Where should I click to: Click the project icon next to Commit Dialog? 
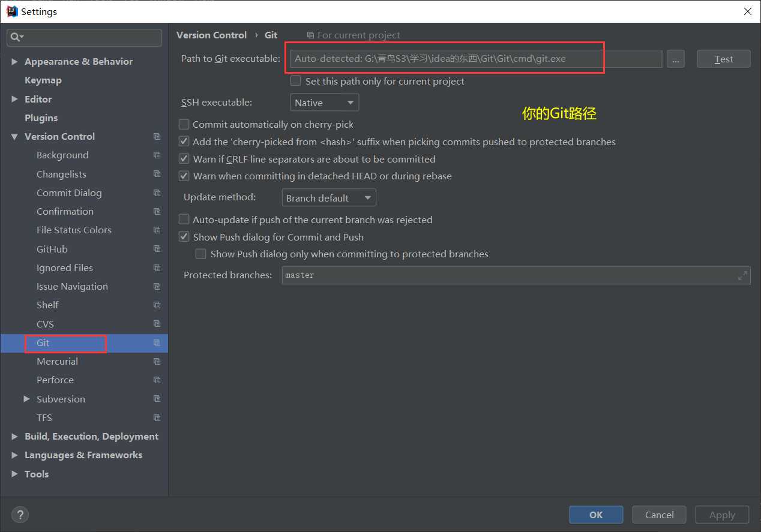click(x=157, y=193)
